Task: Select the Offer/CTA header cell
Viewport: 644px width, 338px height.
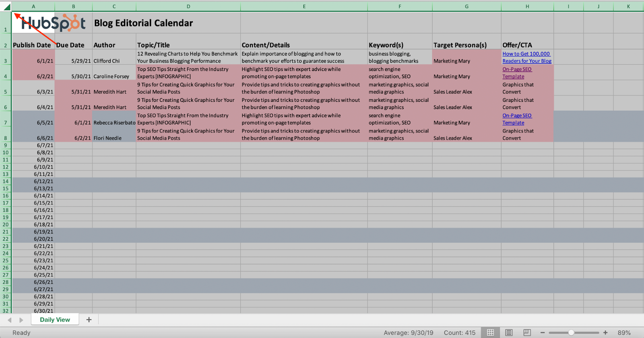Action: 528,41
